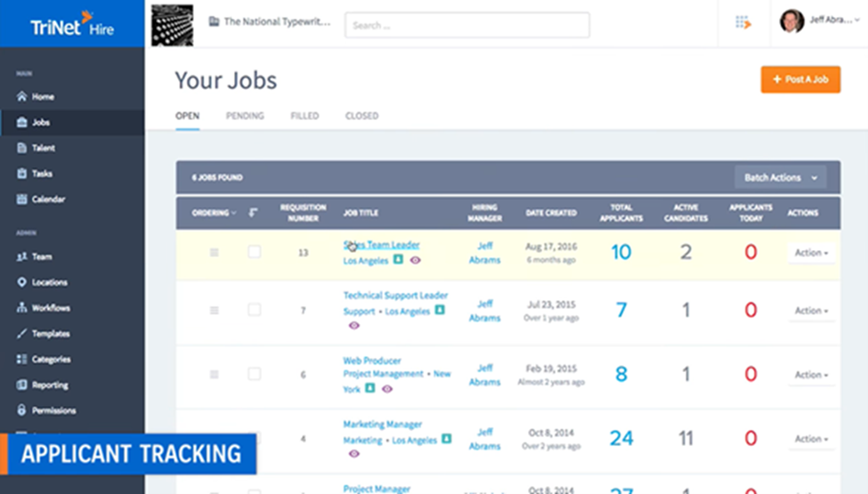Open the Reporting icon in sidebar

point(21,385)
